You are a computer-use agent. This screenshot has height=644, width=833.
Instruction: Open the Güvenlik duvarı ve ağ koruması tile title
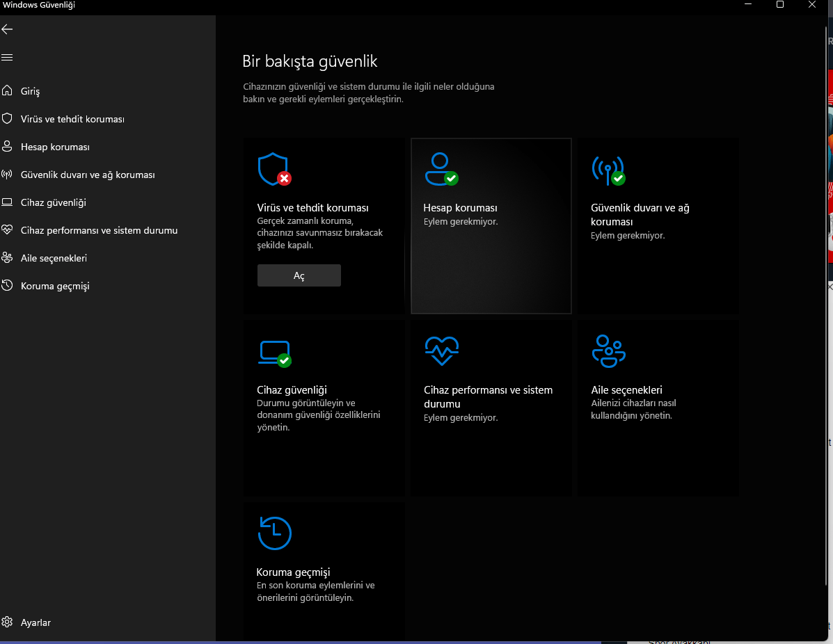[640, 214]
